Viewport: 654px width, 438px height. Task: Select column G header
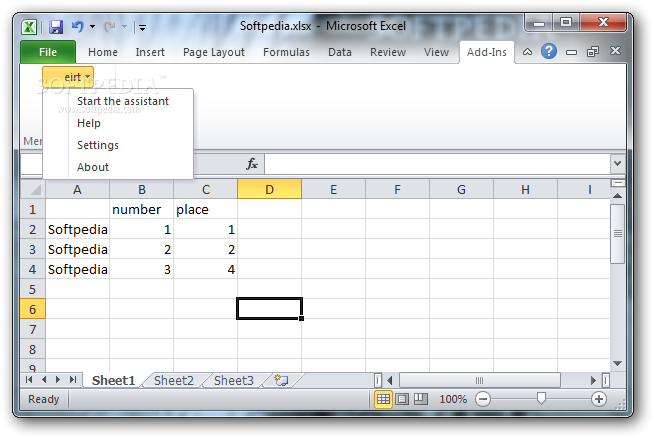tap(461, 190)
